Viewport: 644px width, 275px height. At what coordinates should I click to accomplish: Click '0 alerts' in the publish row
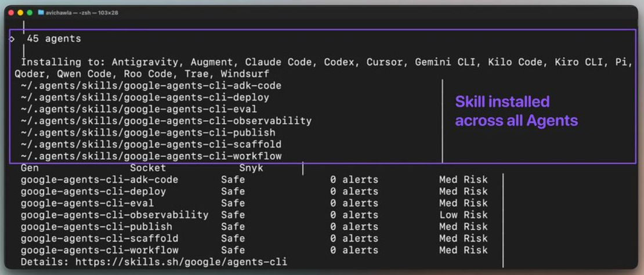click(354, 227)
